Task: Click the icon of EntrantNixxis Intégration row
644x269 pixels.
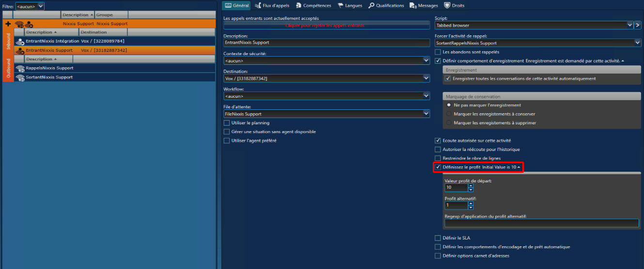Action: [20, 41]
